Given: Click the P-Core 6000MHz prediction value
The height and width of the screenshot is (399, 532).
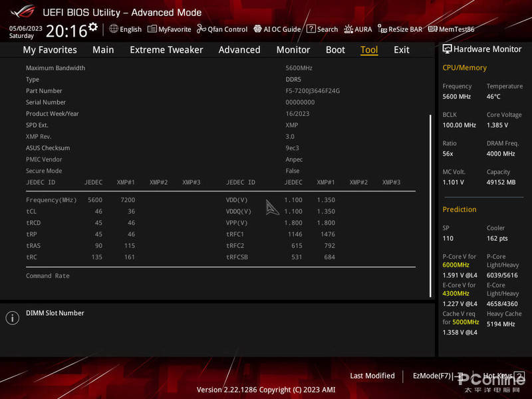Looking at the screenshot, I should coord(456,265).
